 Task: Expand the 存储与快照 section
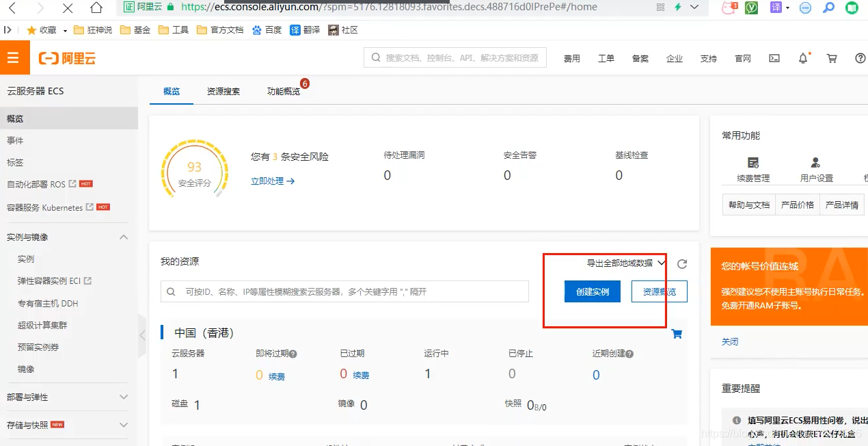pos(124,425)
